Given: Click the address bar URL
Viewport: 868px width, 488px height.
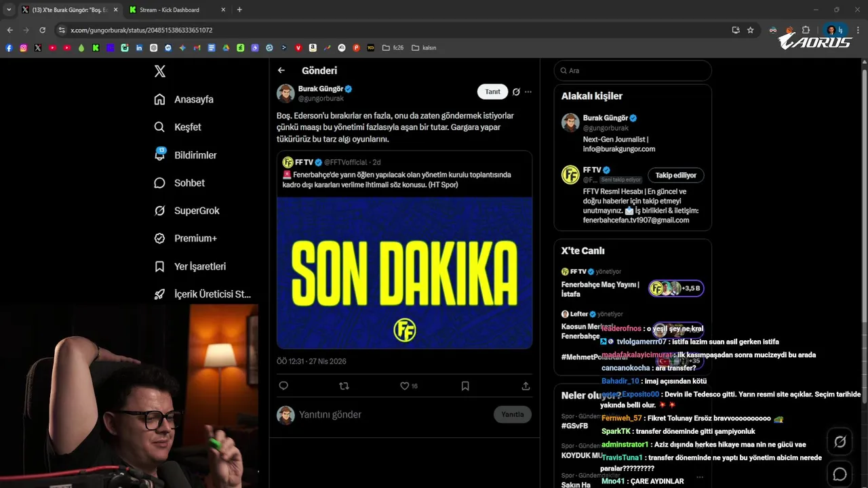Looking at the screenshot, I should (141, 30).
